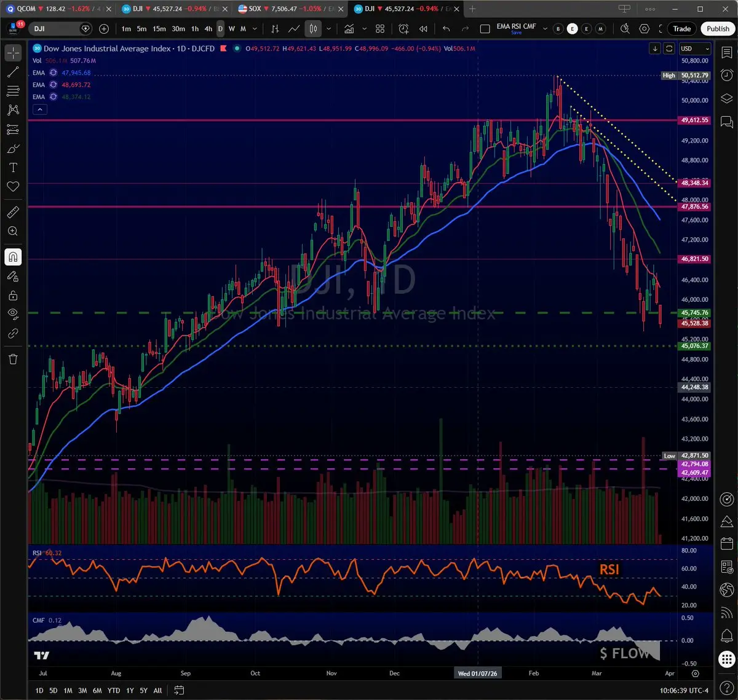Switch to the SOX tab
The height and width of the screenshot is (700, 738).
coord(290,9)
